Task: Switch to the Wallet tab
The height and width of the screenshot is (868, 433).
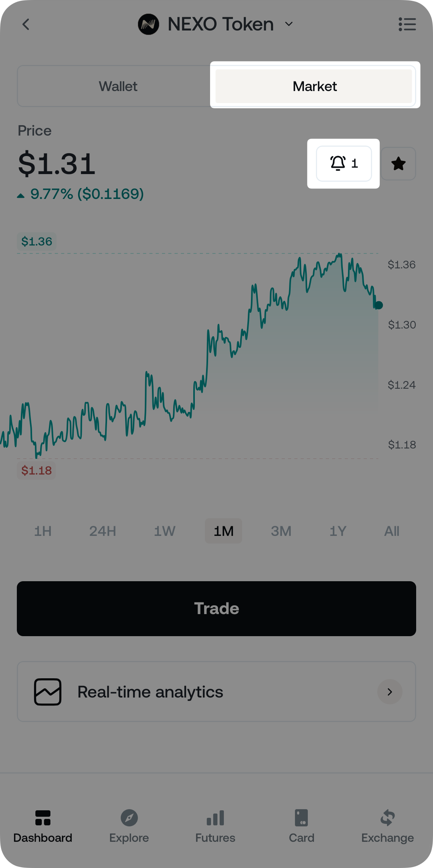Action: tap(118, 86)
